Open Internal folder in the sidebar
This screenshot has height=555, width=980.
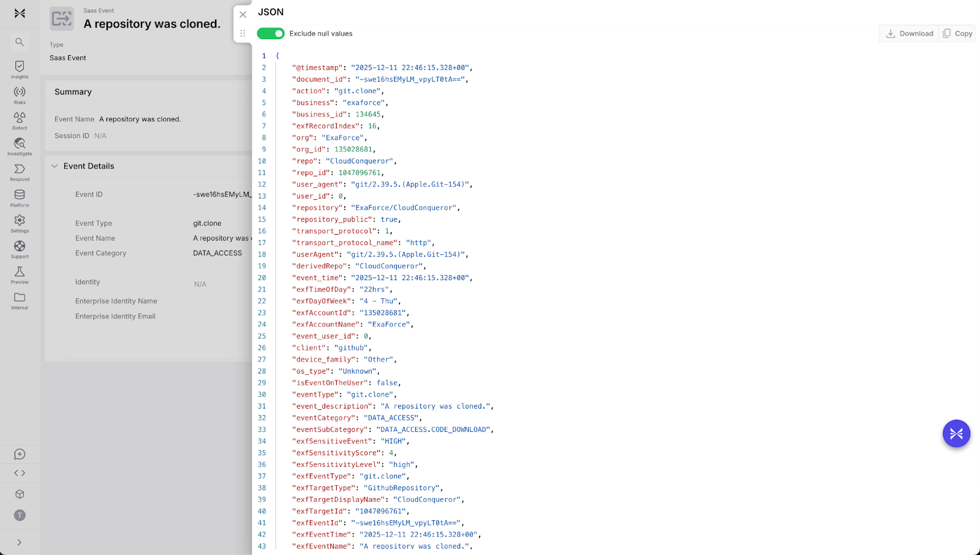[x=20, y=301]
